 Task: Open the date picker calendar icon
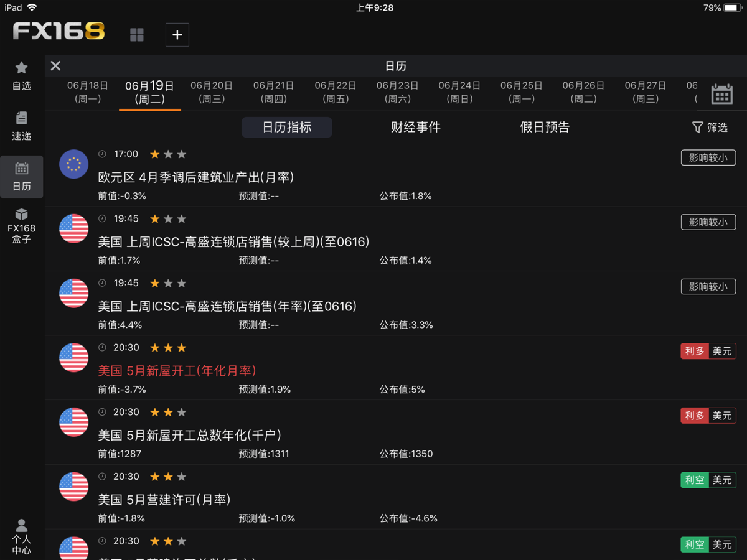point(721,93)
